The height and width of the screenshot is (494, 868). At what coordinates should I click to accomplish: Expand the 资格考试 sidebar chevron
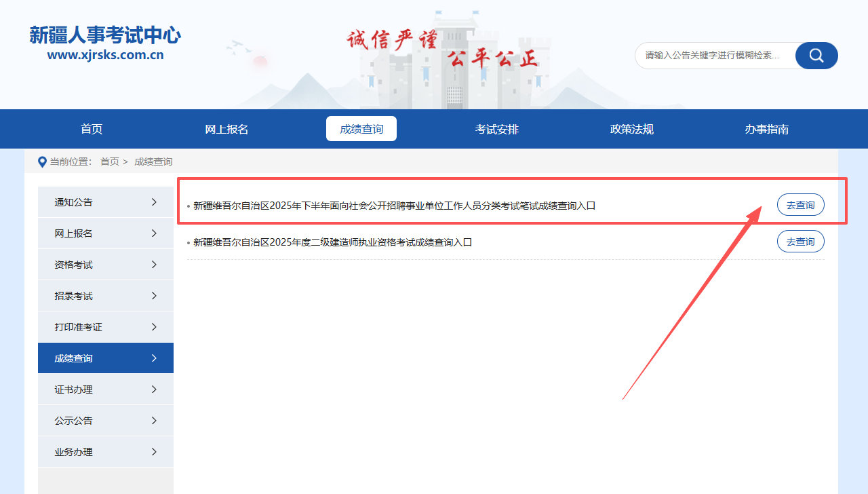[154, 265]
